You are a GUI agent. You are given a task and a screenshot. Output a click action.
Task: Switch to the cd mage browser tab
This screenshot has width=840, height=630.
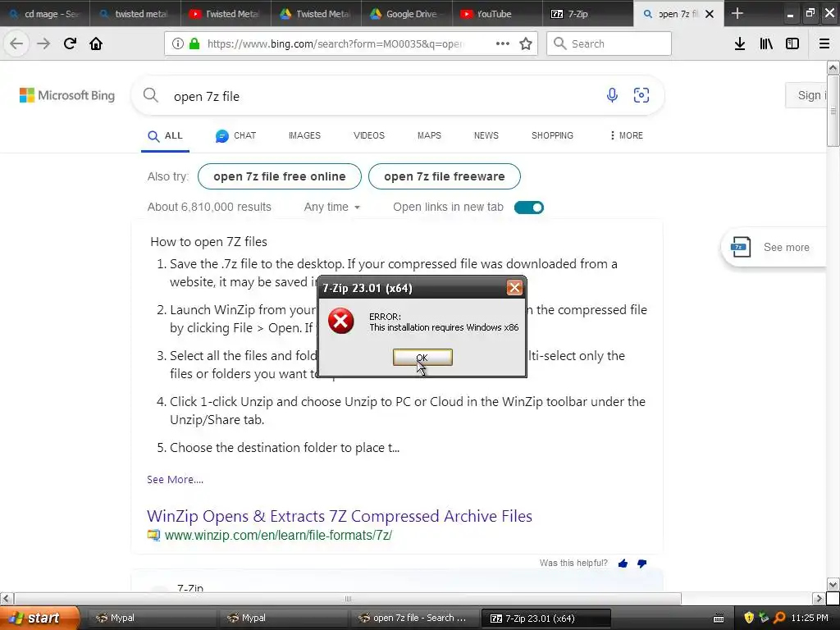click(x=45, y=13)
